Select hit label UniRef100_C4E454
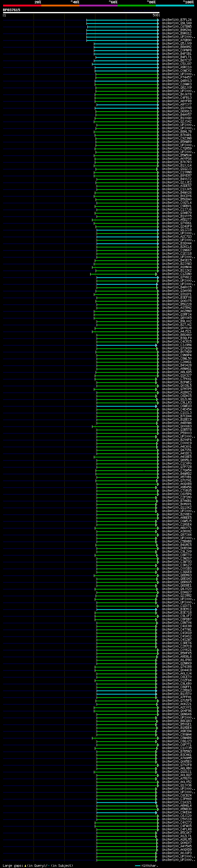This screenshot has height=868, width=197. point(177,410)
